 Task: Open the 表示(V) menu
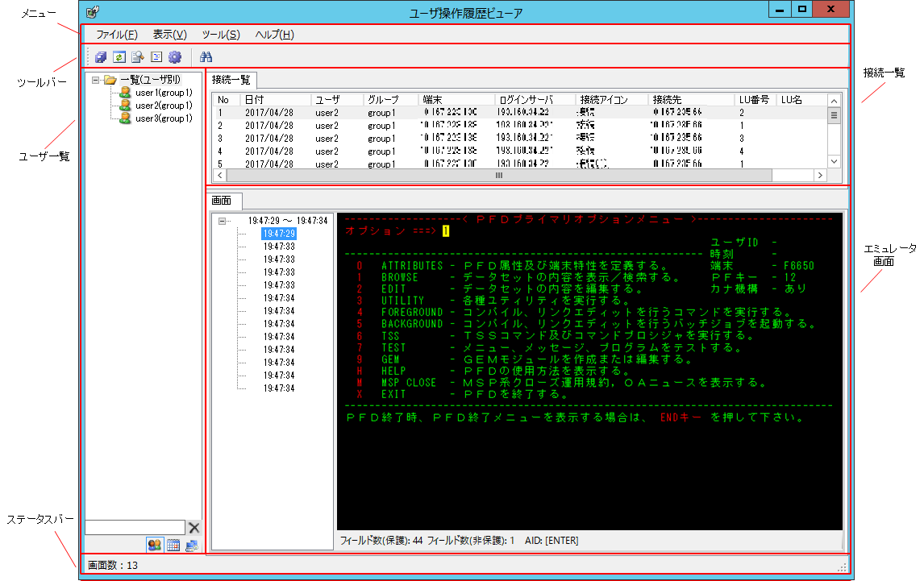[x=169, y=35]
